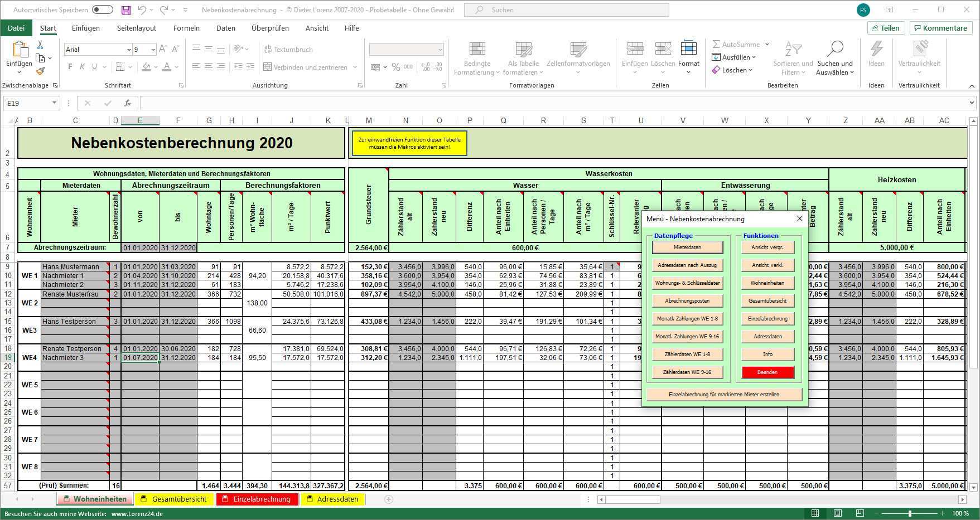
Task: Click the Suchen und Auswählen magnifier
Action: [834, 59]
